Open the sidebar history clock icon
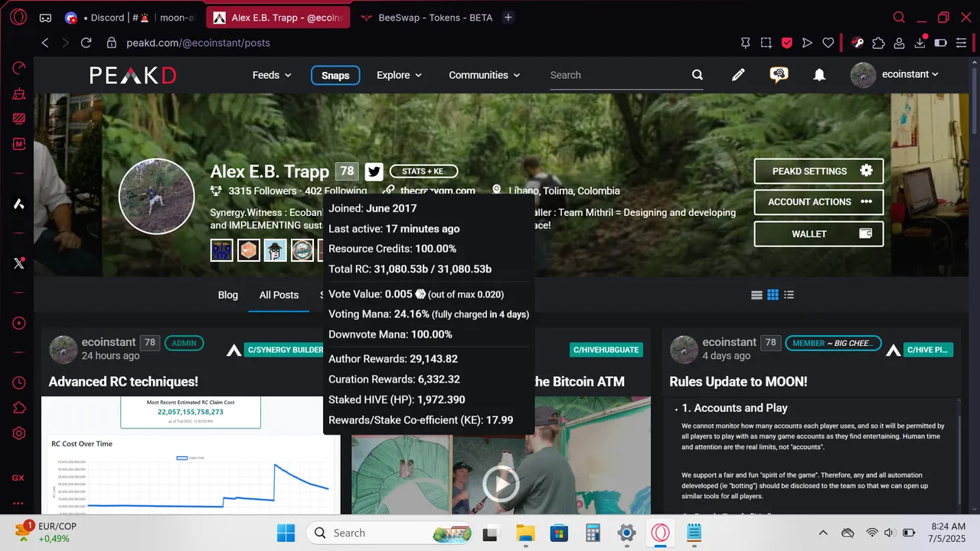Image resolution: width=980 pixels, height=551 pixels. click(19, 383)
